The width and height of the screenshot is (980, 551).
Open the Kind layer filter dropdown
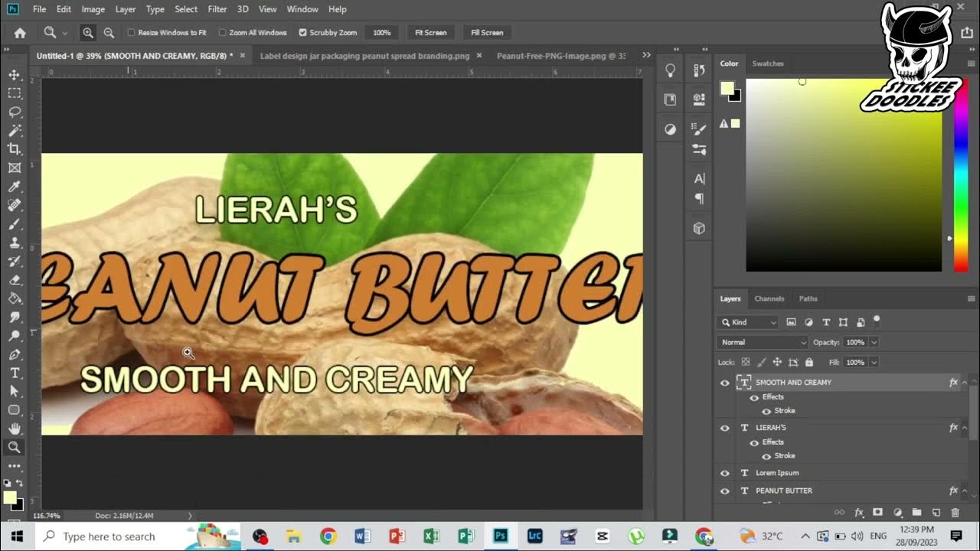(x=748, y=322)
